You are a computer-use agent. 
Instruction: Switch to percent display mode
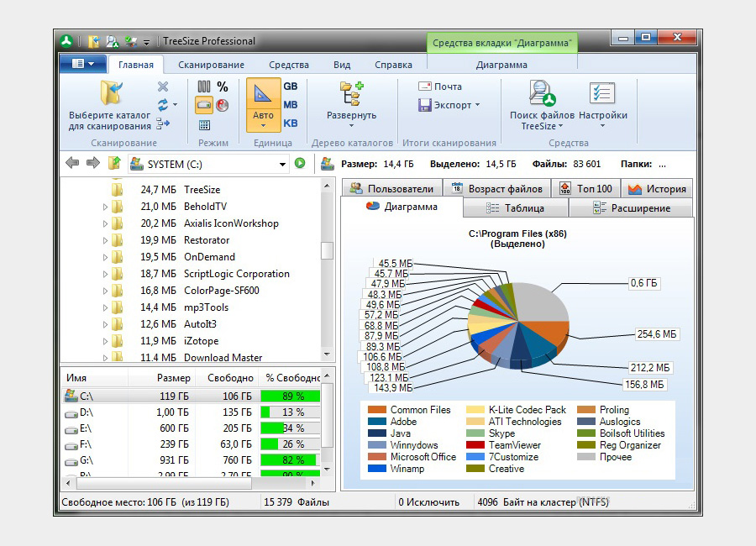223,87
